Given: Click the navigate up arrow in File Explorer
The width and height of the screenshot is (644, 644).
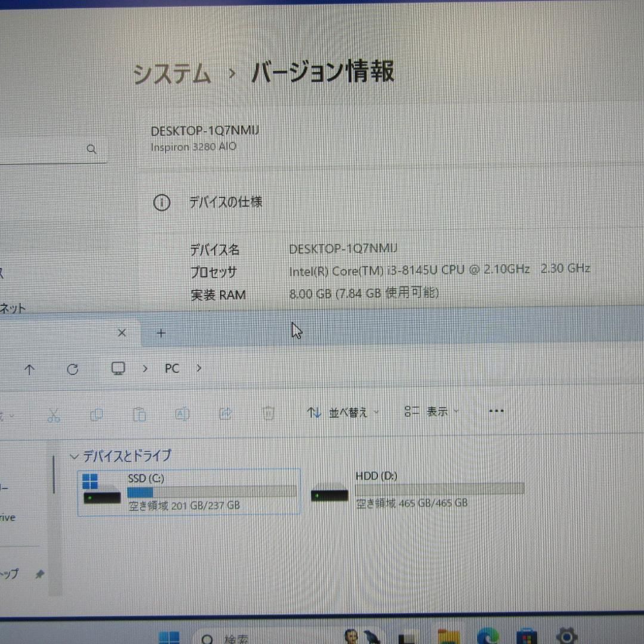Looking at the screenshot, I should pyautogui.click(x=29, y=369).
